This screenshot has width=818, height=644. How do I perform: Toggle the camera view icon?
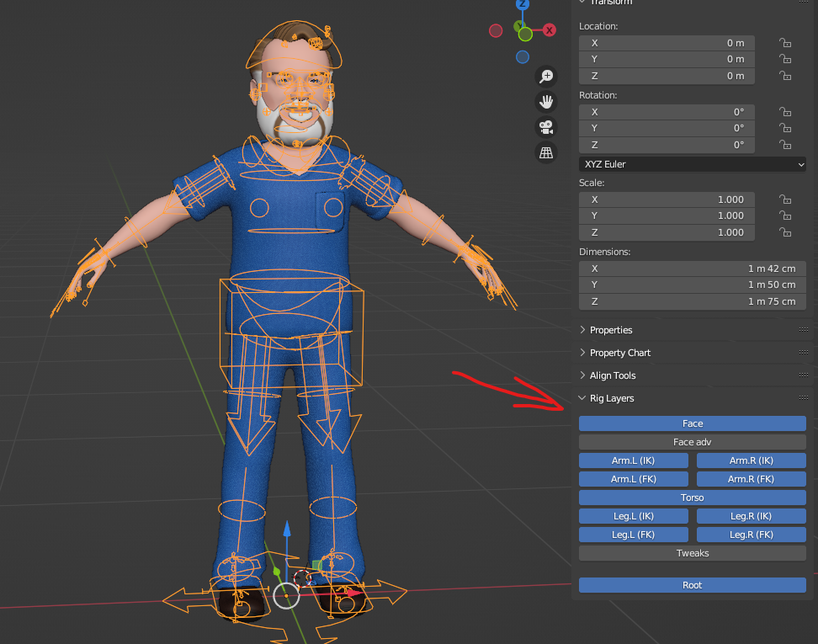pyautogui.click(x=546, y=127)
